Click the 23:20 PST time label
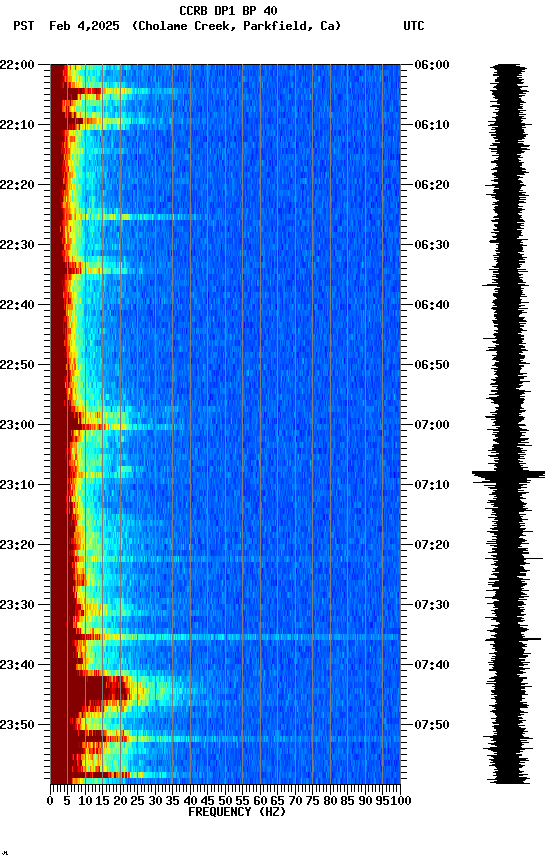 tap(17, 546)
